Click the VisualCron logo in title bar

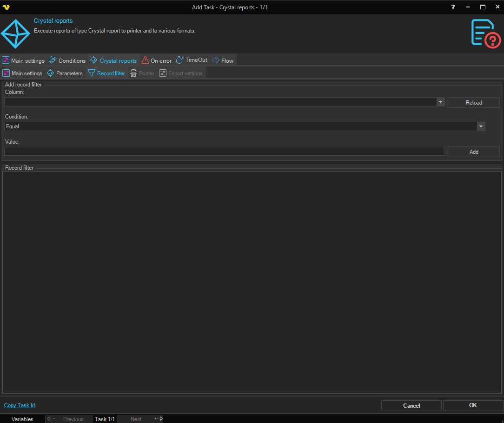[6, 7]
